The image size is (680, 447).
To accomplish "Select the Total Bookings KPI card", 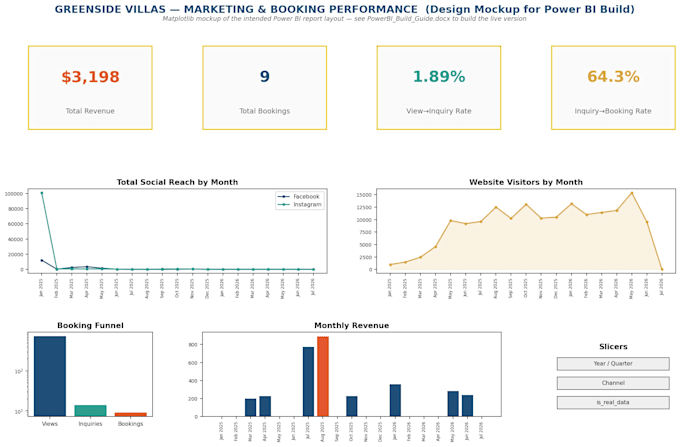I will click(265, 88).
